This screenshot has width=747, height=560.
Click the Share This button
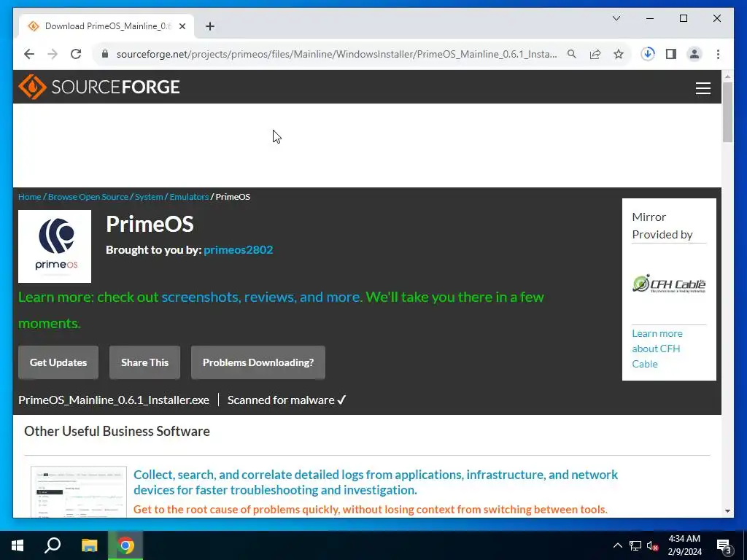tap(145, 362)
